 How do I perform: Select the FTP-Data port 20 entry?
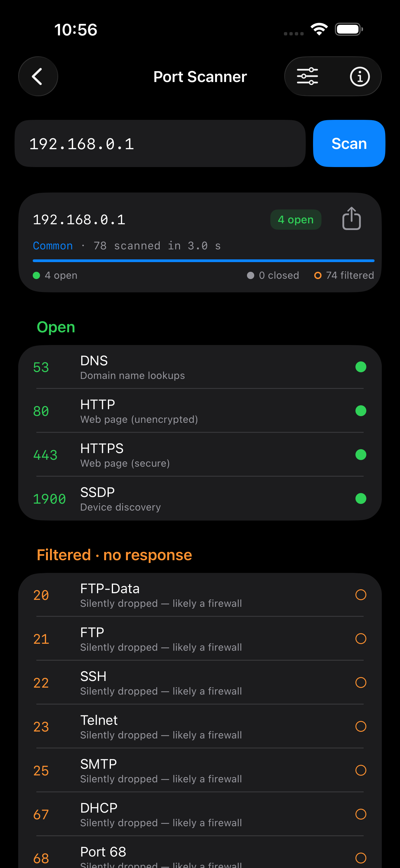(x=200, y=595)
